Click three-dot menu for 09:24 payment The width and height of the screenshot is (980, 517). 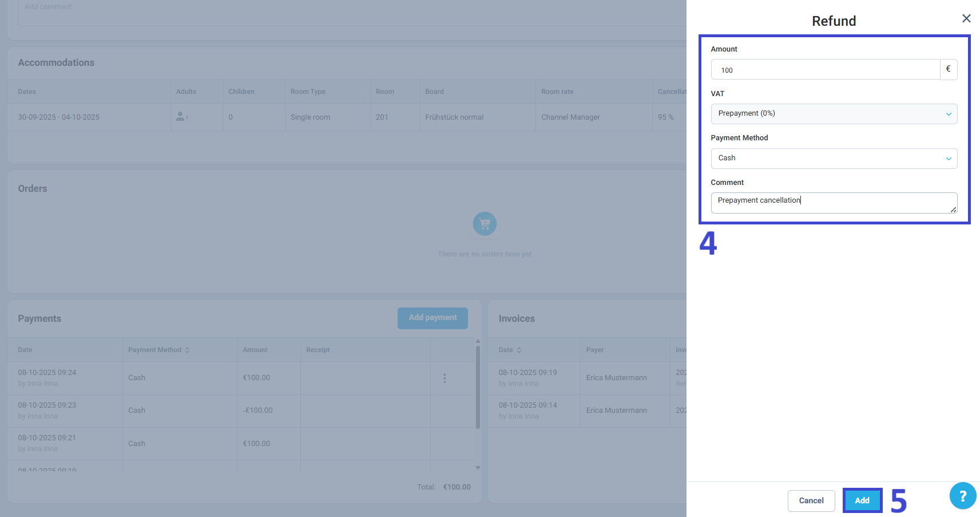pos(445,378)
